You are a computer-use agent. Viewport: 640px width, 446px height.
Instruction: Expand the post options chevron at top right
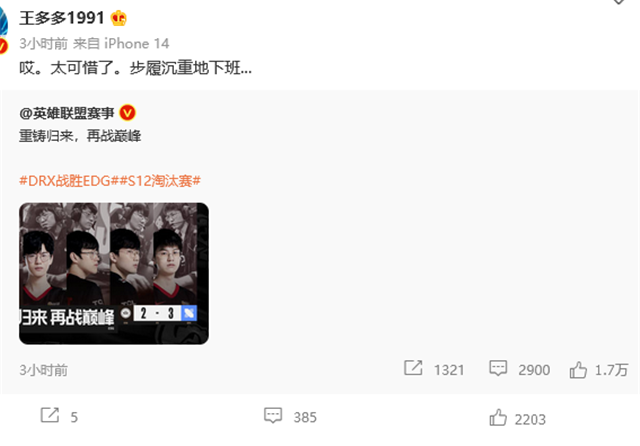[618, 2]
